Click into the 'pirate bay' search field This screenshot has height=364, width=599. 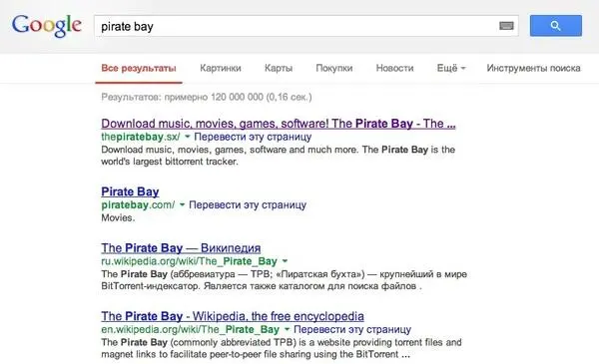point(298,26)
